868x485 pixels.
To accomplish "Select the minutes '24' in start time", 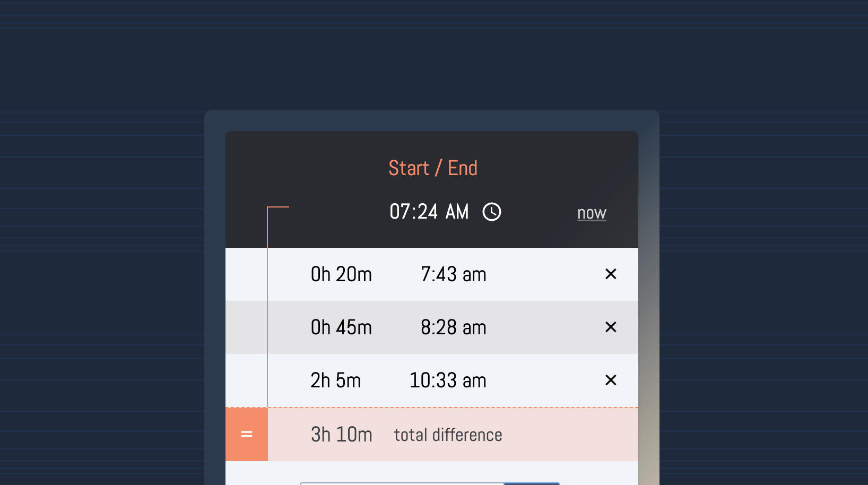I will pos(428,212).
